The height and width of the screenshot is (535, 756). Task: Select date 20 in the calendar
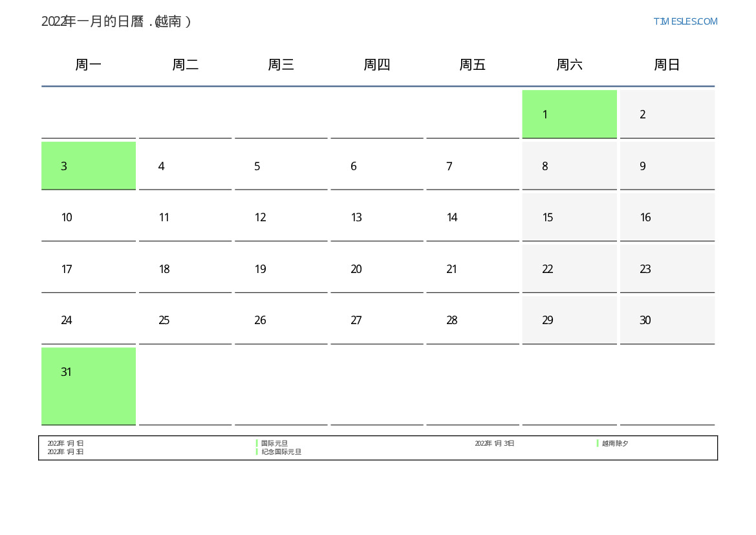[377, 268]
